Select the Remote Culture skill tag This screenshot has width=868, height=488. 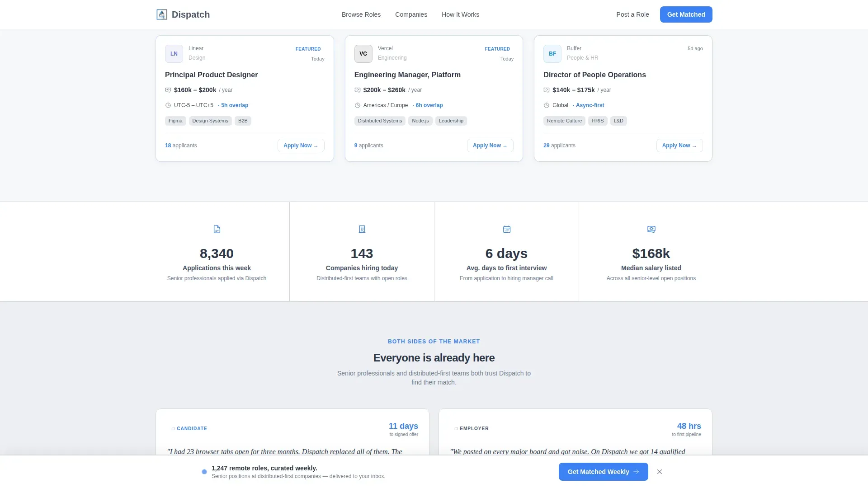tap(564, 121)
